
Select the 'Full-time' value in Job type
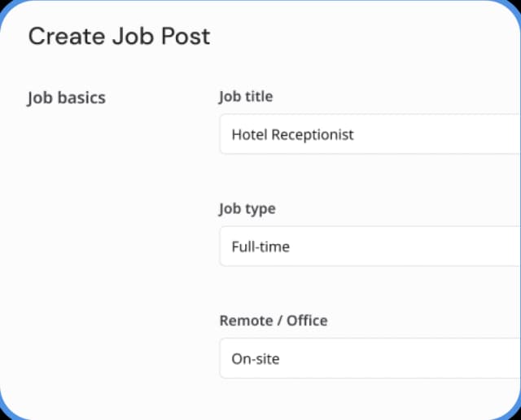(260, 246)
